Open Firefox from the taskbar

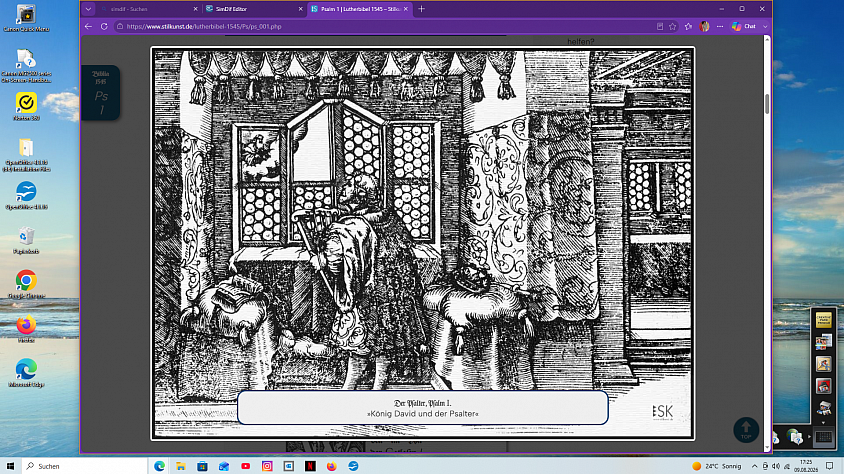(332, 466)
